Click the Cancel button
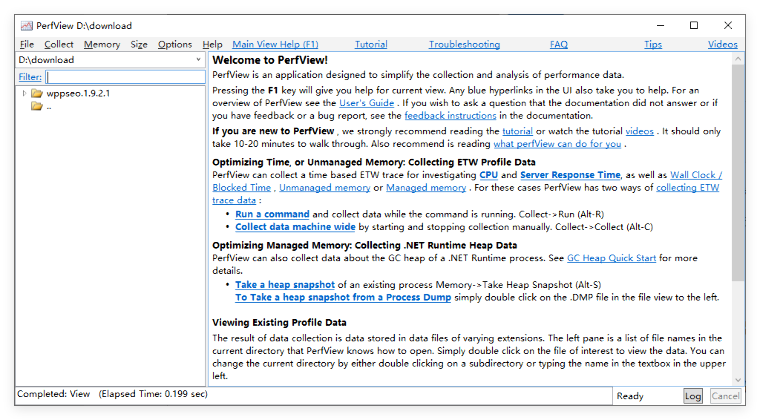 click(725, 396)
